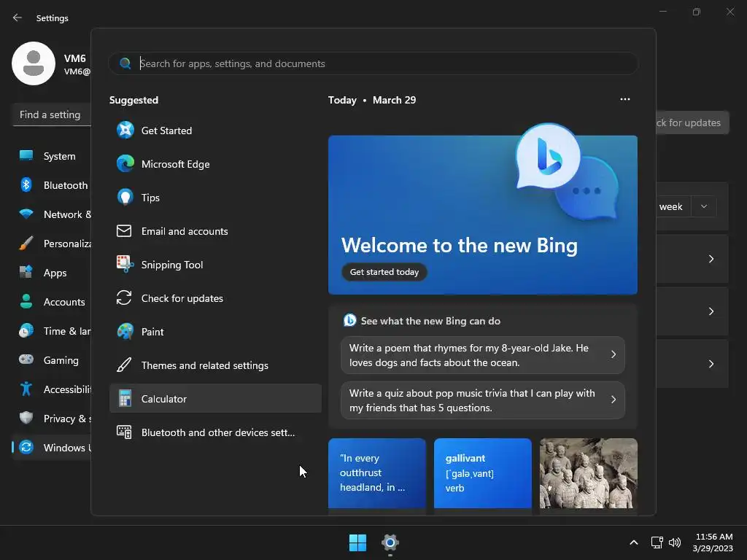
Task: Show hidden icons in the system tray
Action: coord(634,542)
